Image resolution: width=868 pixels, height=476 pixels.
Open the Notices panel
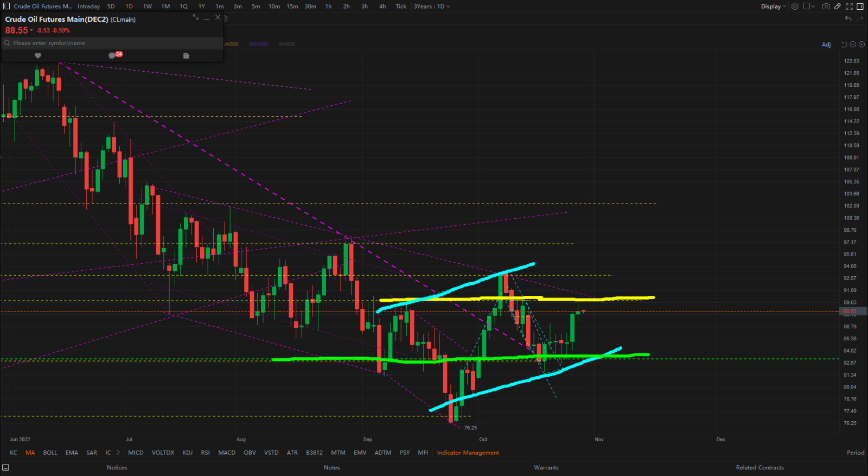click(x=117, y=467)
